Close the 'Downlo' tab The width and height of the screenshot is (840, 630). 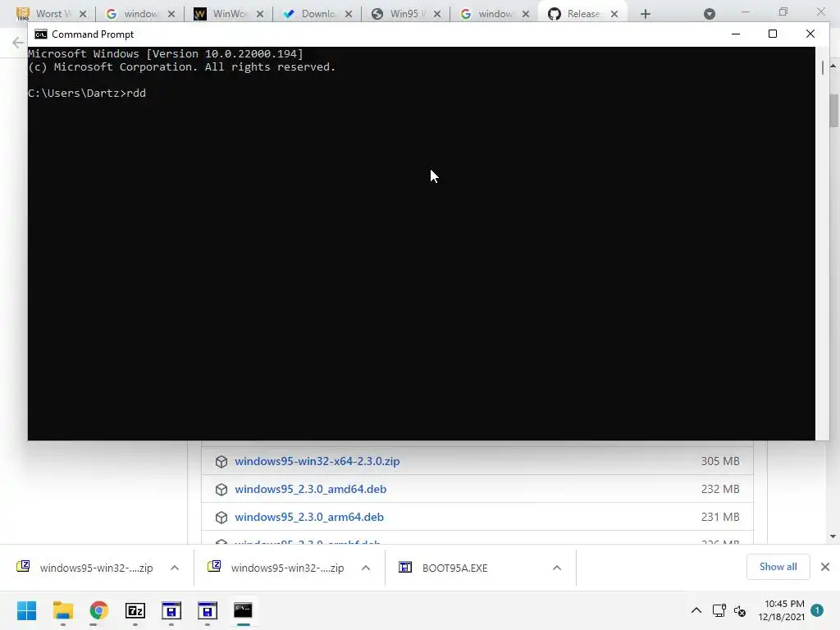click(x=348, y=15)
